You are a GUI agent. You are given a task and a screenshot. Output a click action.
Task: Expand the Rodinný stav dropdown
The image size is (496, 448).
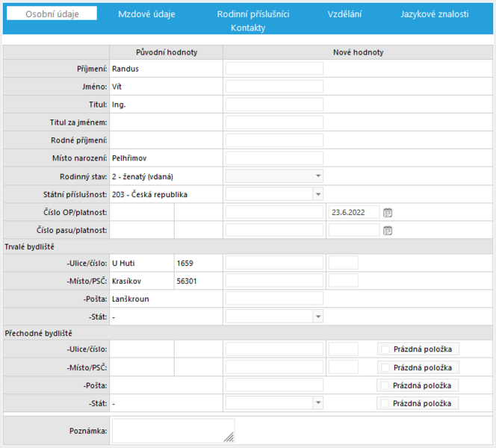[x=318, y=176]
